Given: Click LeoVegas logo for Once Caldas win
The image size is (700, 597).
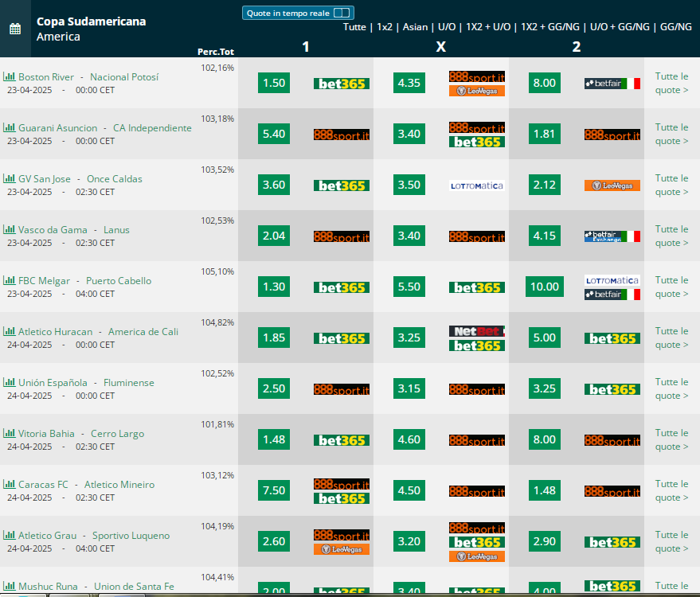Looking at the screenshot, I should point(612,185).
